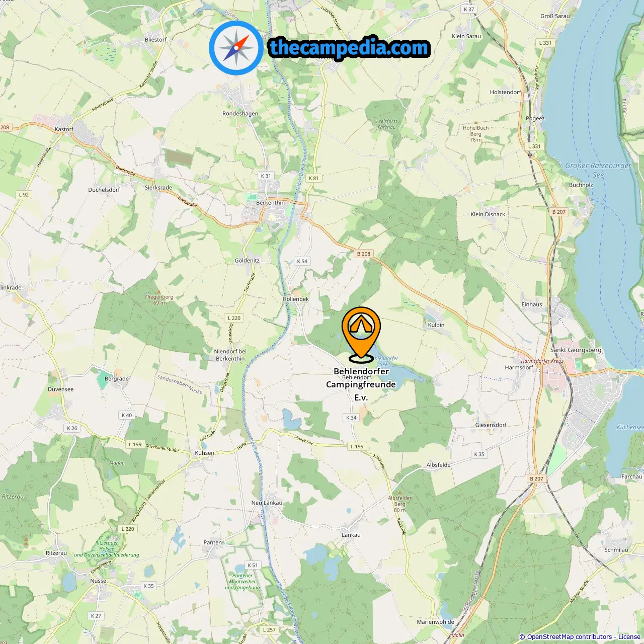Viewport: 644px width, 644px height.
Task: Select the Behlendorfer Campingfreunde E.v. label
Action: 361,384
